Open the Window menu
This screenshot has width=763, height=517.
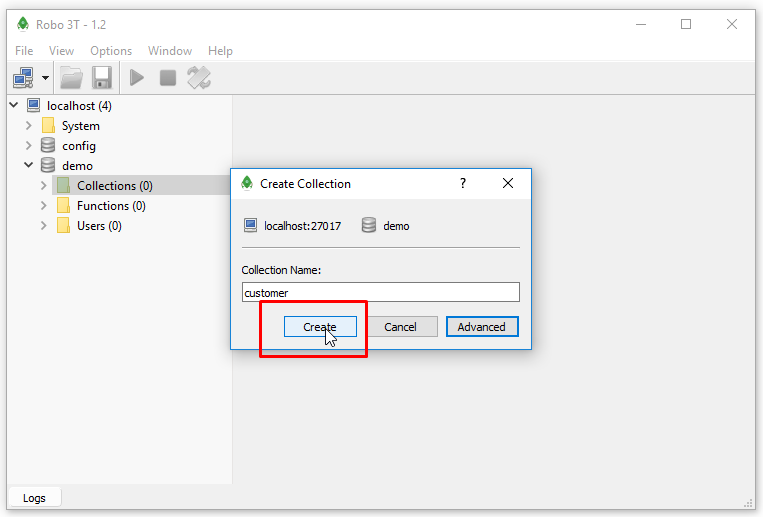[x=170, y=51]
